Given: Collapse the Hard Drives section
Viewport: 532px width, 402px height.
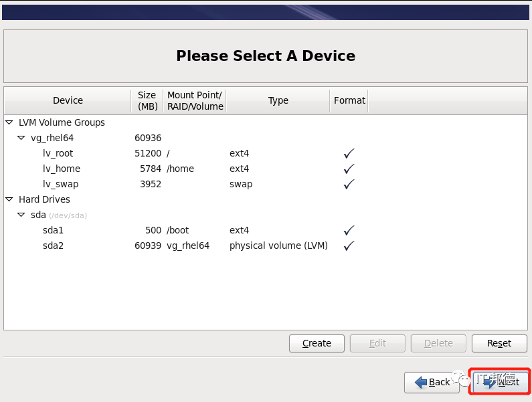Looking at the screenshot, I should tap(9, 199).
